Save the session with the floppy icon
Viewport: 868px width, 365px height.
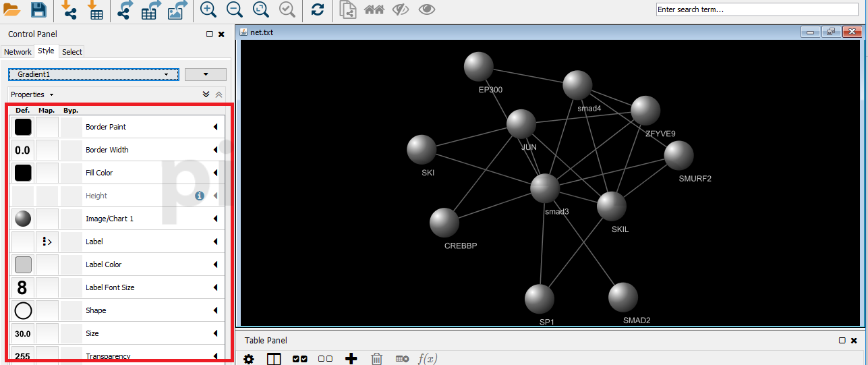point(38,9)
